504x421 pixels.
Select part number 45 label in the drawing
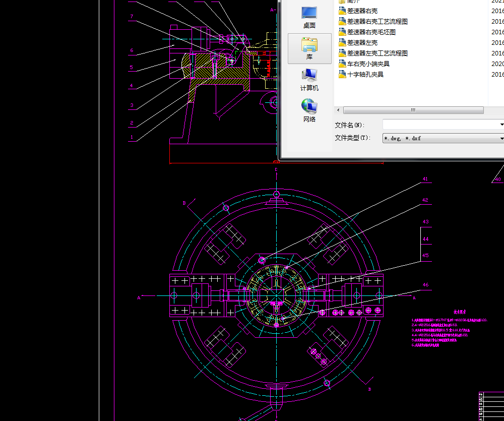425,255
